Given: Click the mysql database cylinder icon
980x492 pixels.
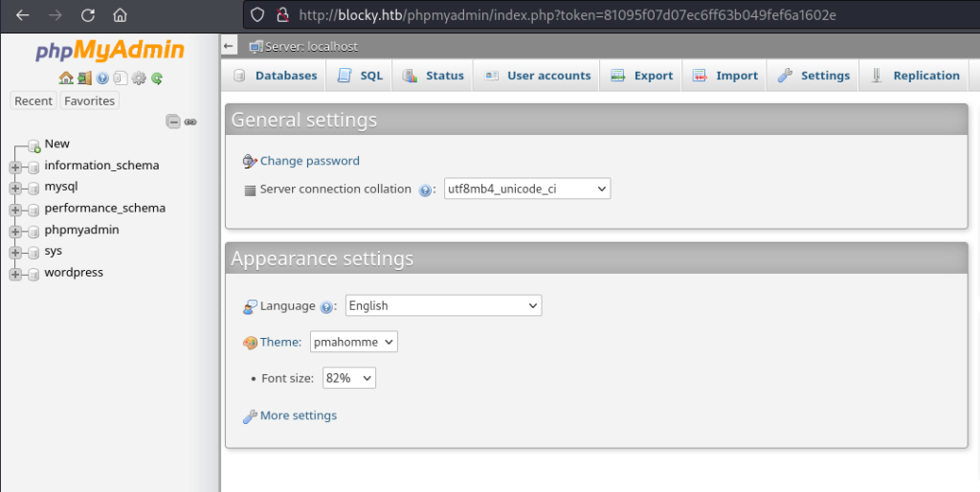Looking at the screenshot, I should click(33, 189).
